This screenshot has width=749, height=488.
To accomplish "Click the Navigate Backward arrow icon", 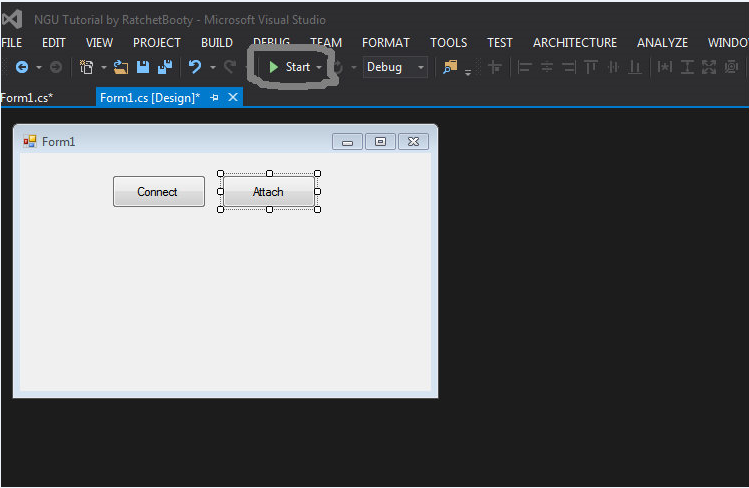I will [x=22, y=67].
